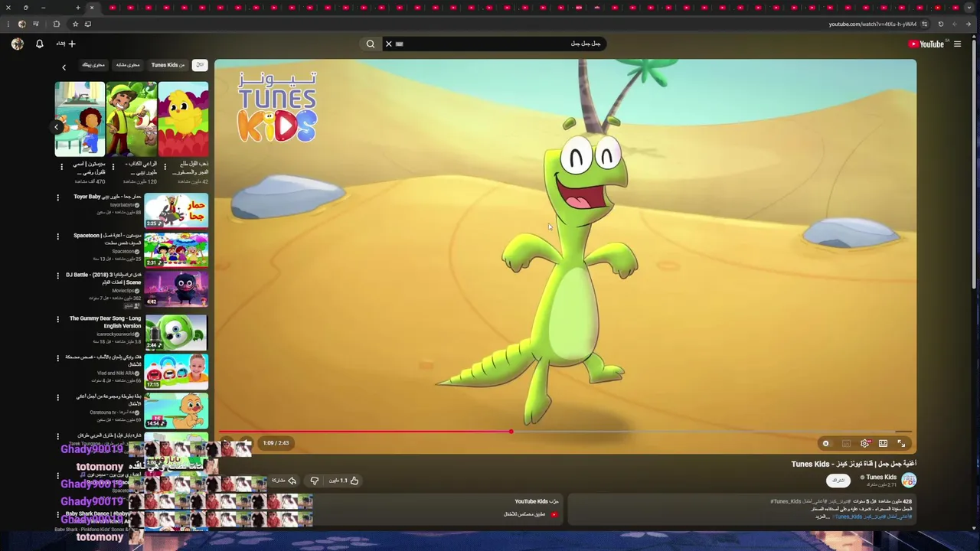Open the Spacetoon video thumbnail
Image resolution: width=980 pixels, height=551 pixels.
[x=176, y=249]
